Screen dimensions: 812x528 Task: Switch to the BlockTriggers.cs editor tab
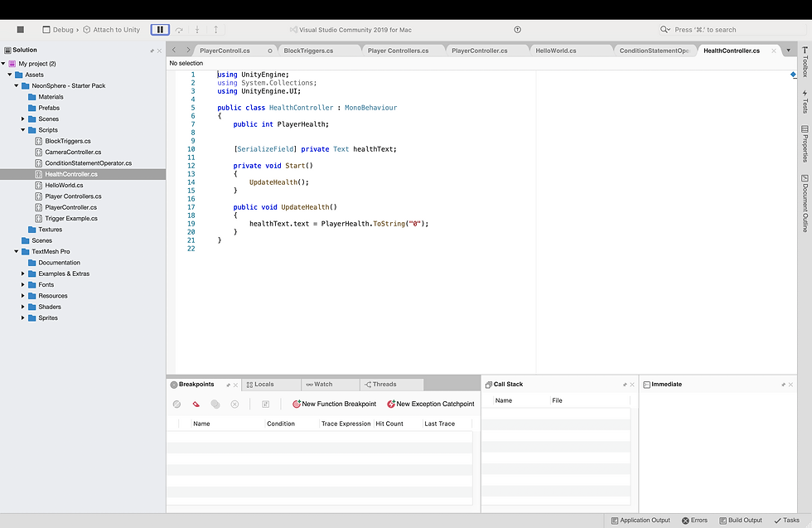pos(308,51)
